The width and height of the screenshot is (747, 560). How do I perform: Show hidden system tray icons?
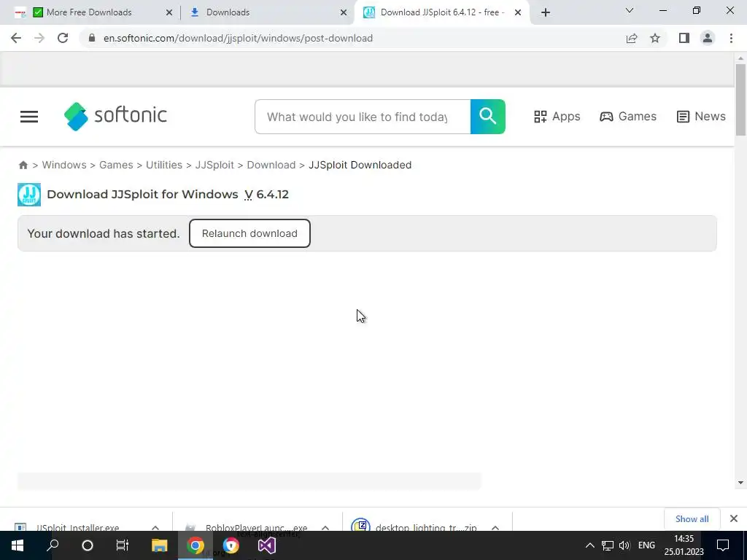[x=589, y=545]
